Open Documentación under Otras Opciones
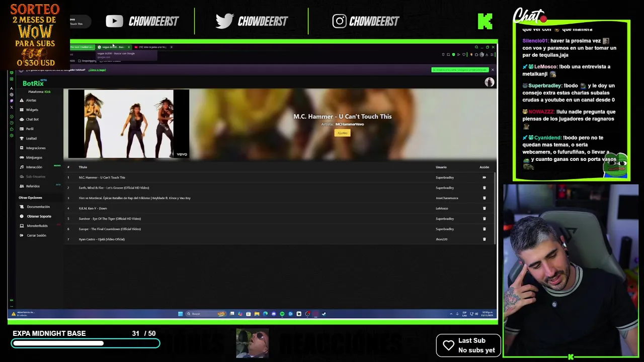The height and width of the screenshot is (362, 644). tap(38, 207)
